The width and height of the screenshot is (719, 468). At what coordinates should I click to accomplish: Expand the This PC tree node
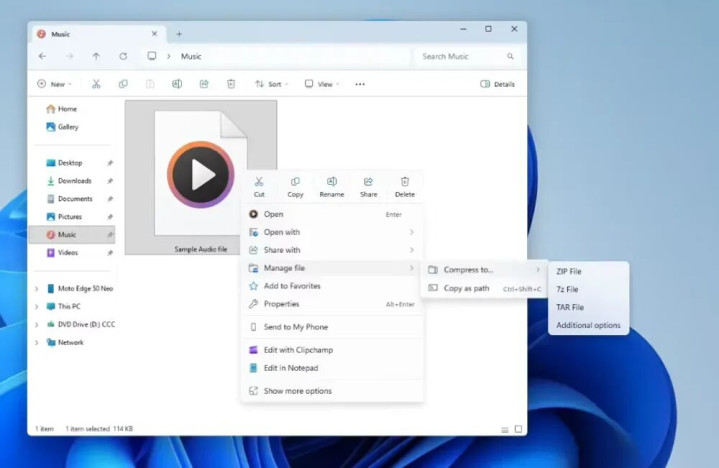(37, 306)
